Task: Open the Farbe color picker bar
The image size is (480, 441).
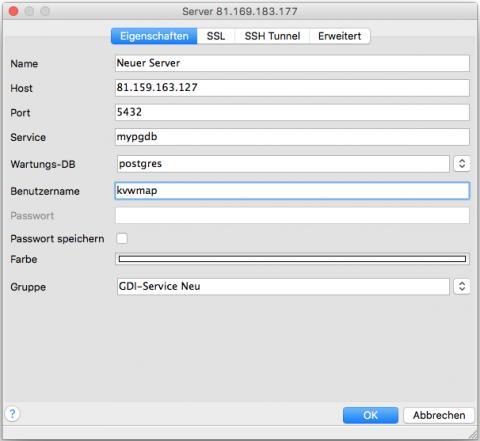Action: 292,259
